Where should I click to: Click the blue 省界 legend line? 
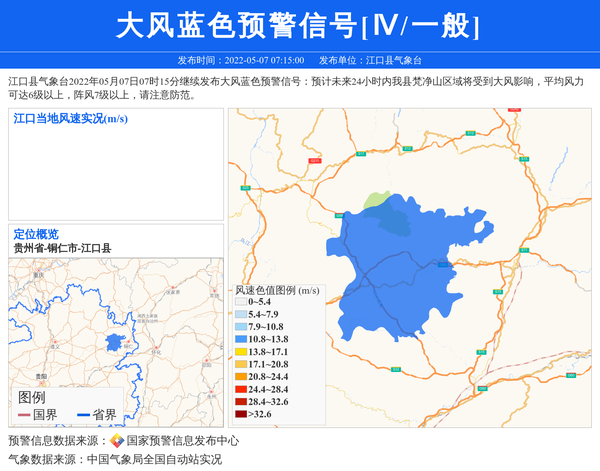84,415
